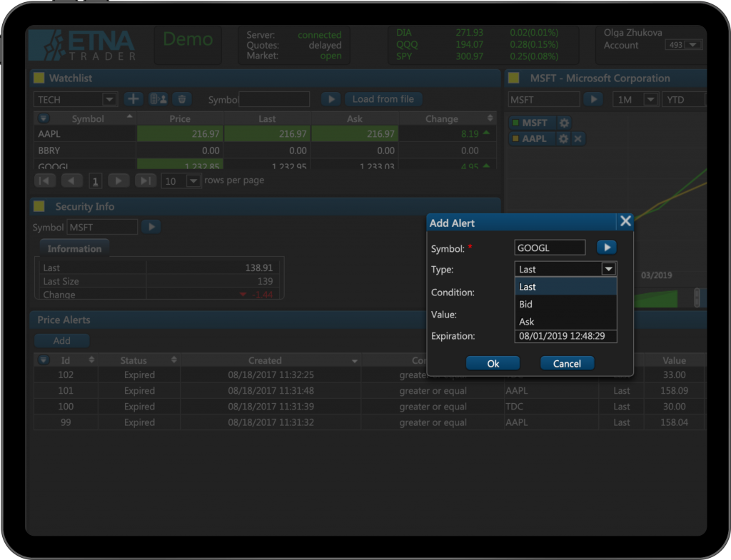The height and width of the screenshot is (560, 731).
Task: Click the MSFT chart panel yellow icon
Action: click(514, 78)
